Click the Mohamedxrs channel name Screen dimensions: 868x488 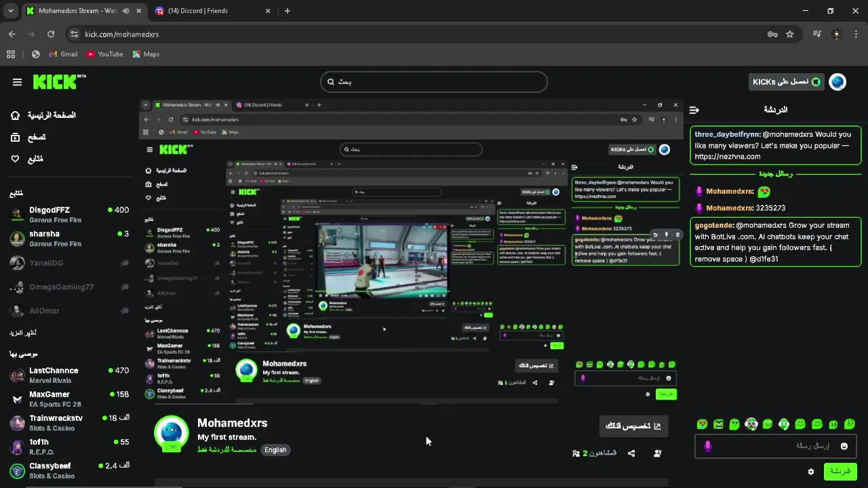click(232, 423)
